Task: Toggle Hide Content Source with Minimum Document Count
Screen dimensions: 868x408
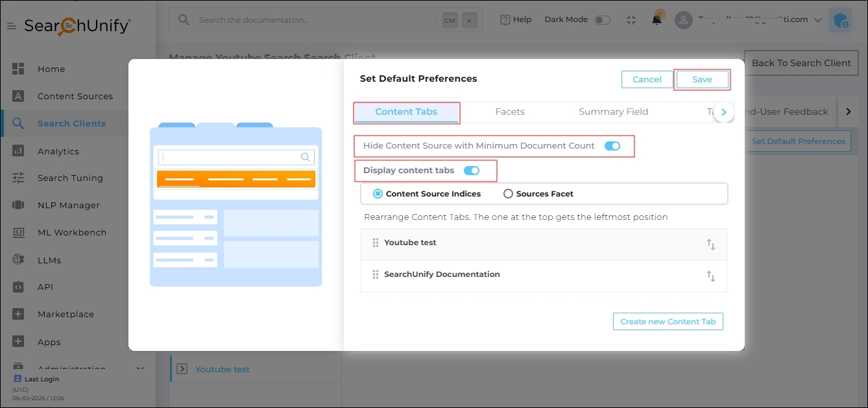Action: pyautogui.click(x=612, y=146)
